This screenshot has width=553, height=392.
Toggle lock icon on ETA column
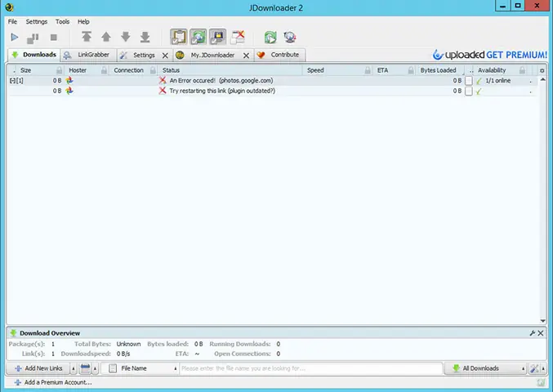point(411,70)
